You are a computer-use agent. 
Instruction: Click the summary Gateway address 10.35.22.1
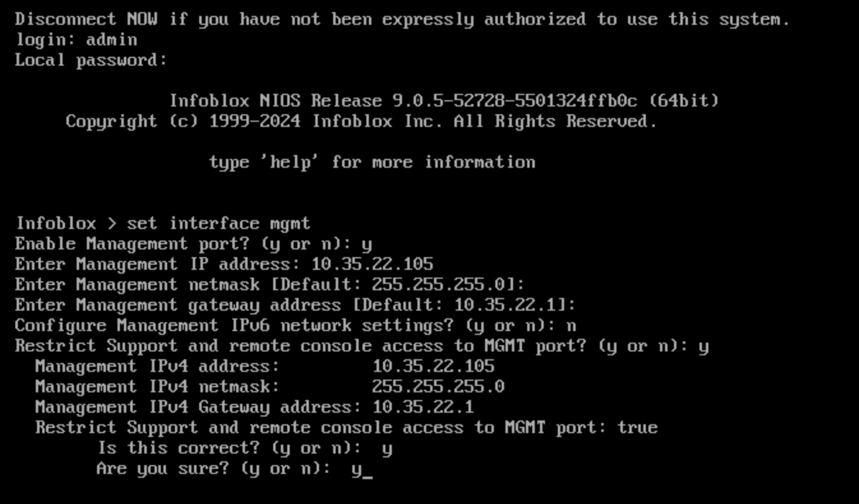coord(422,407)
